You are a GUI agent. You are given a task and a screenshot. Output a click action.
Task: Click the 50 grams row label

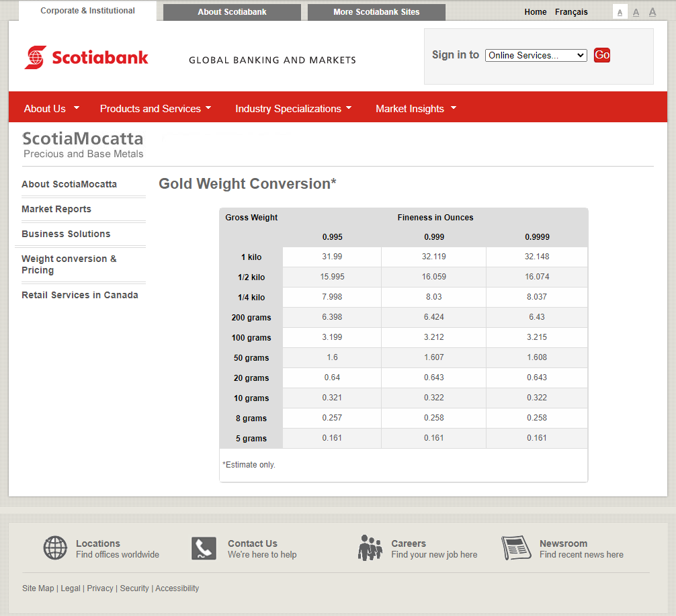[x=251, y=358]
